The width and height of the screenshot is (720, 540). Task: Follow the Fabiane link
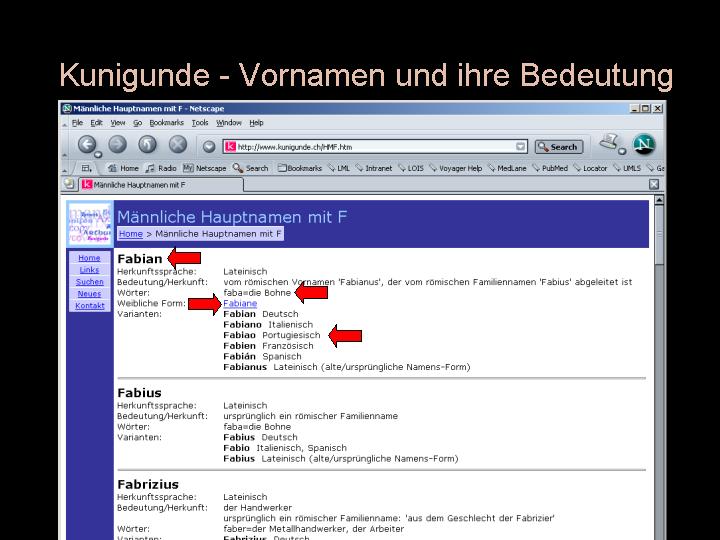(240, 303)
